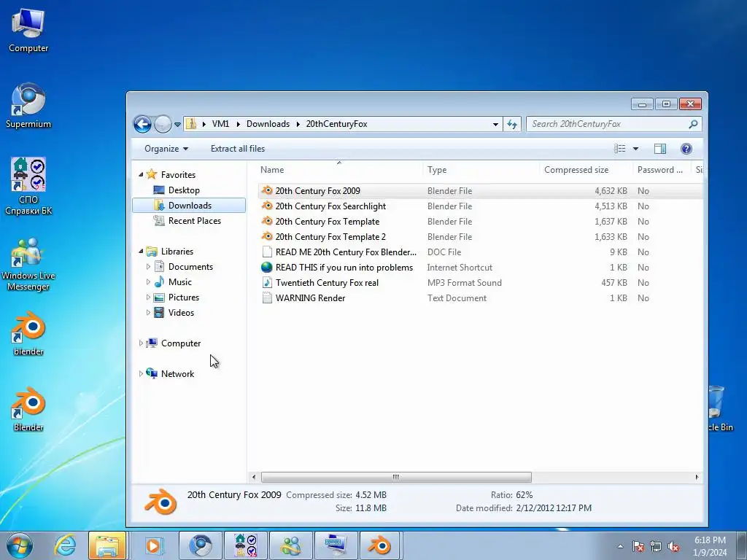Expand the Network tree node
Image resolution: width=747 pixels, height=560 pixels.
[141, 374]
